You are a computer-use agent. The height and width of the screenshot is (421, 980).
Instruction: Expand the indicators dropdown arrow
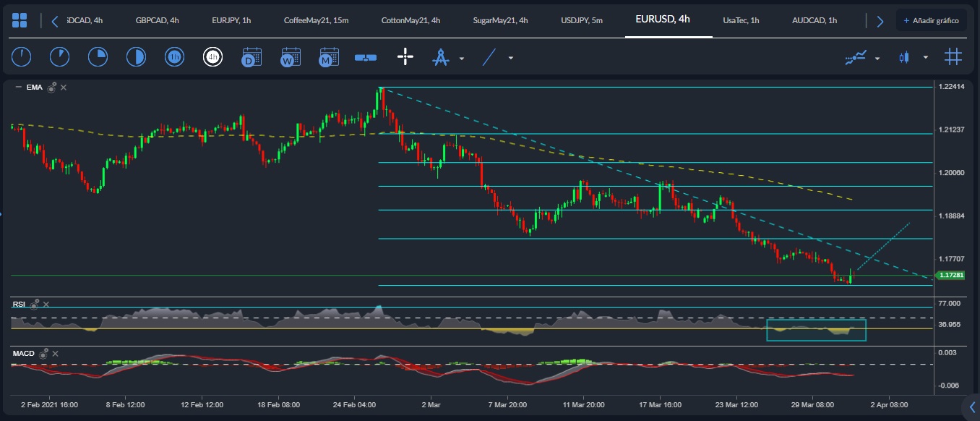[877, 58]
